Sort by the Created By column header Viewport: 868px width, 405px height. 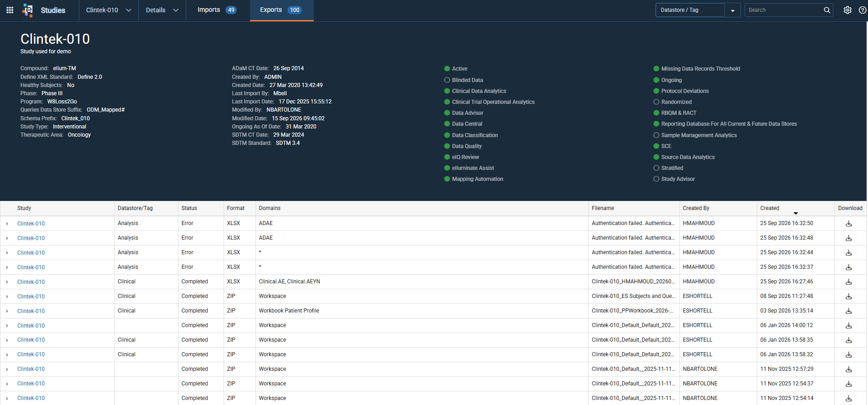696,208
